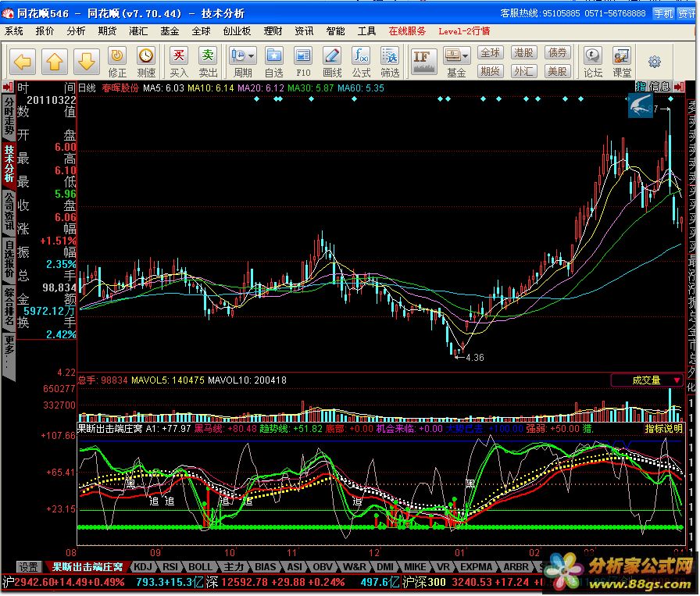Screen dimensions: 700x596
Task: Select the EXPMA indicator tab
Action: point(476,567)
